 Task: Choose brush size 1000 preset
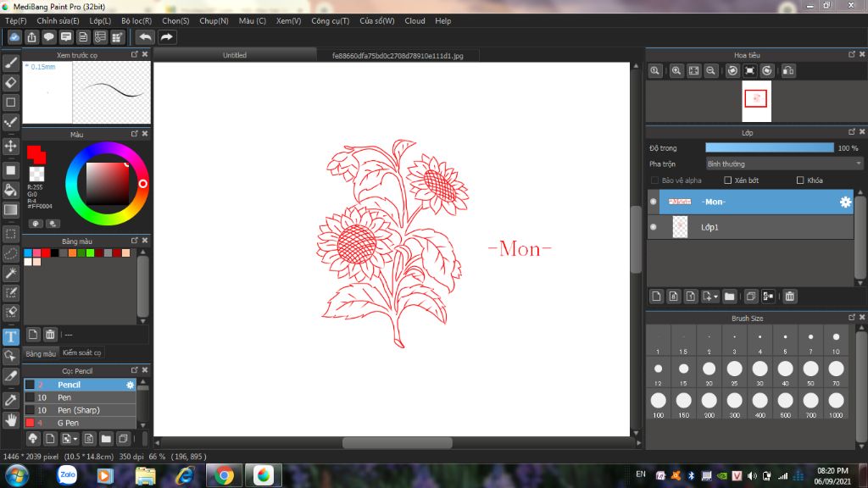[836, 403]
